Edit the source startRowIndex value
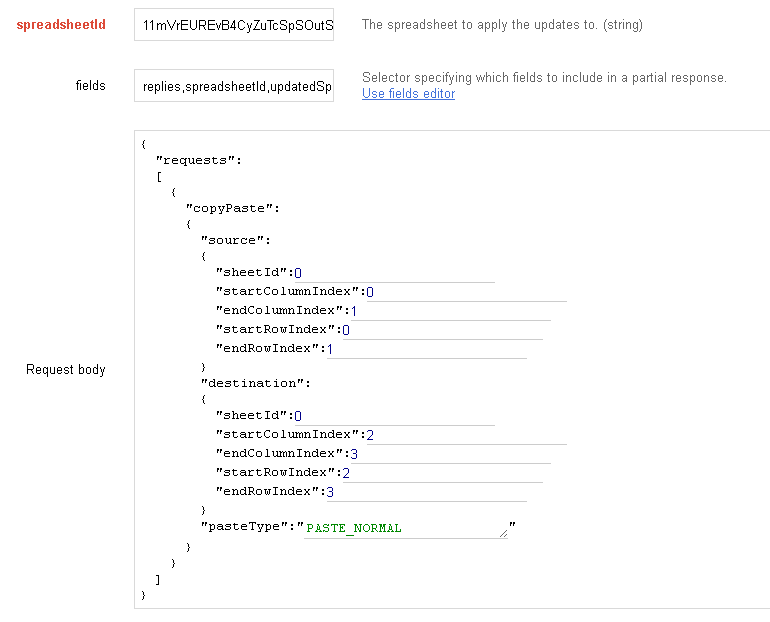Screen dimensions: 770x622 pos(442,330)
